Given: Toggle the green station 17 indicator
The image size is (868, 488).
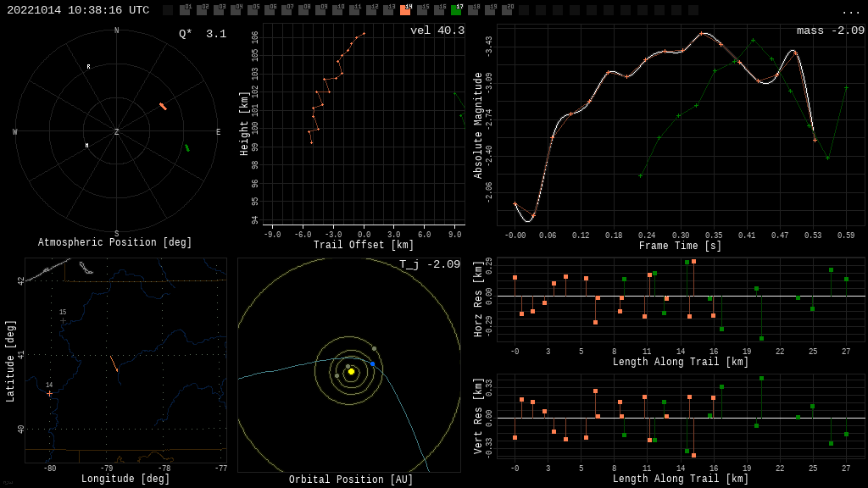Looking at the screenshot, I should [x=456, y=9].
